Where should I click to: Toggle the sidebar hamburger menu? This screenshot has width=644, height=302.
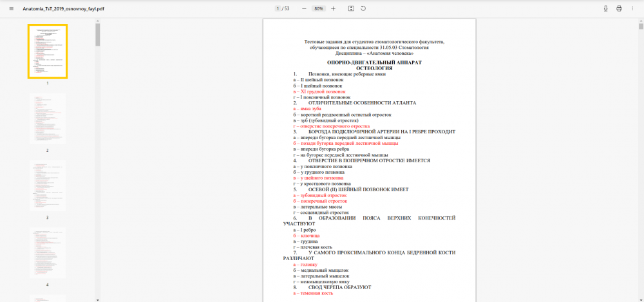pyautogui.click(x=12, y=8)
